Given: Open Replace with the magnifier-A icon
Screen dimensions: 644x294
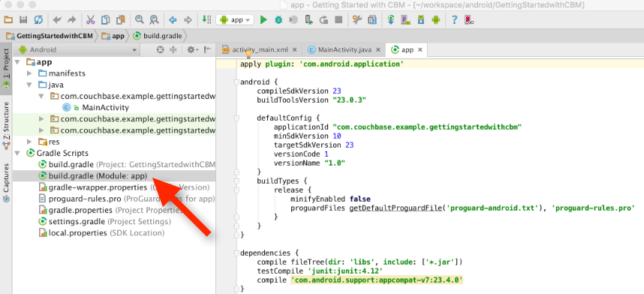Looking at the screenshot, I should coord(154,19).
